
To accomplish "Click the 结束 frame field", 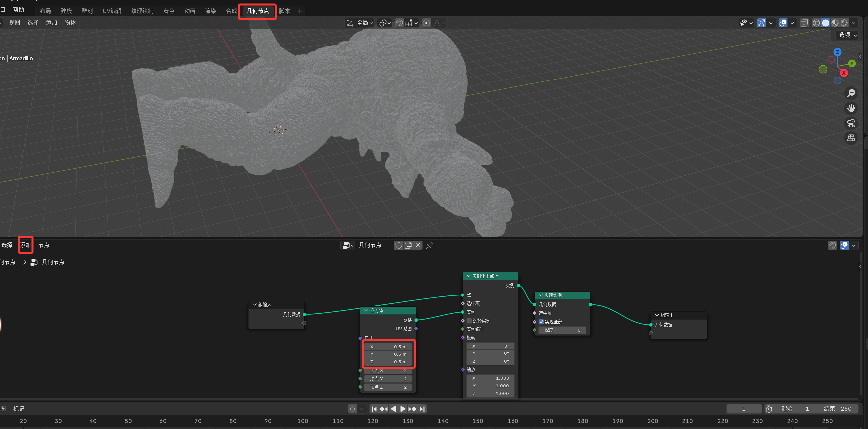I will (x=837, y=409).
